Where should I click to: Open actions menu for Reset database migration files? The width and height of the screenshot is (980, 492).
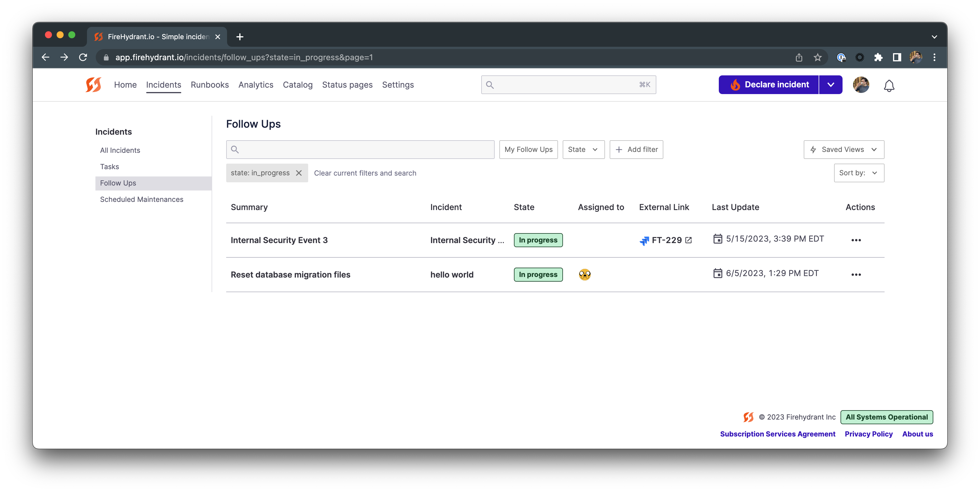click(856, 275)
